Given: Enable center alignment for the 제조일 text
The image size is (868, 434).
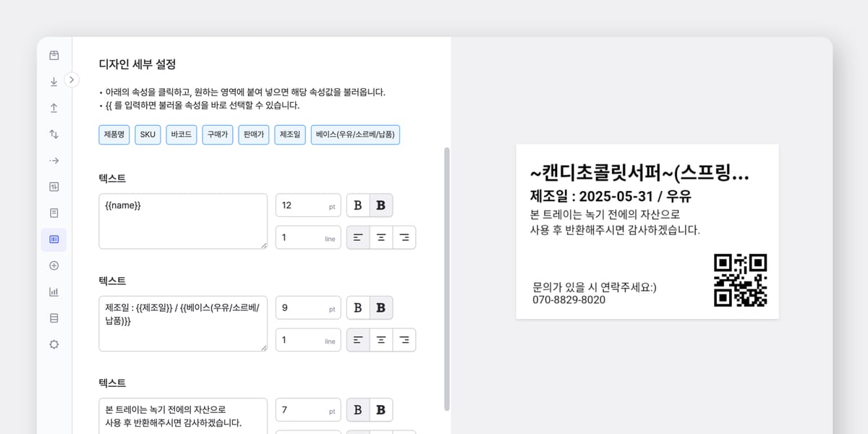Looking at the screenshot, I should 381,339.
